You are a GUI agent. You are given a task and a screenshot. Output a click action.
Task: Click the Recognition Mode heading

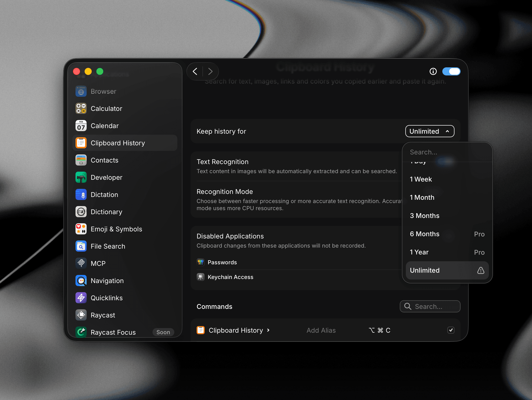pyautogui.click(x=225, y=192)
